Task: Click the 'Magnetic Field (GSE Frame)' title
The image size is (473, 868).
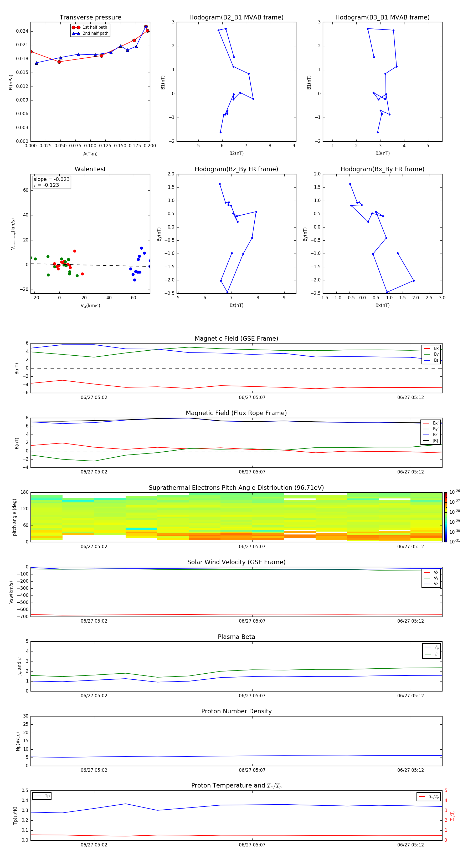Action: (x=236, y=339)
